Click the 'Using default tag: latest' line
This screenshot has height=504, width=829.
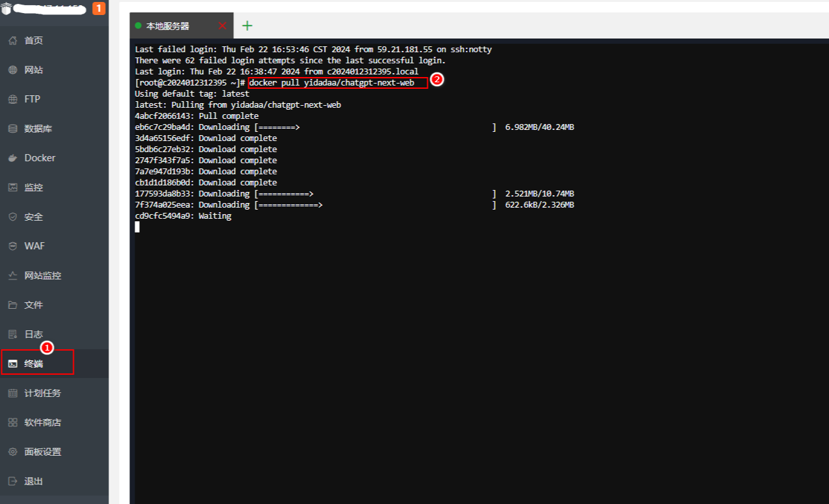coord(192,94)
